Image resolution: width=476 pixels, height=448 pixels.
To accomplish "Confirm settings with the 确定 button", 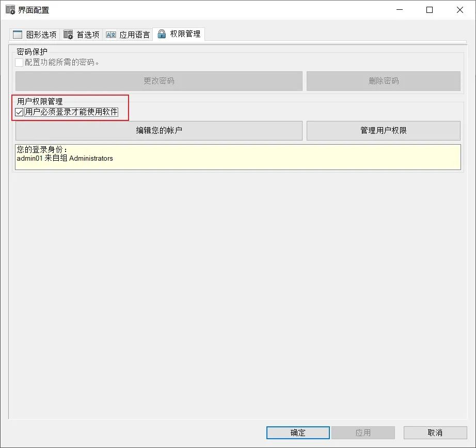I will 297,432.
